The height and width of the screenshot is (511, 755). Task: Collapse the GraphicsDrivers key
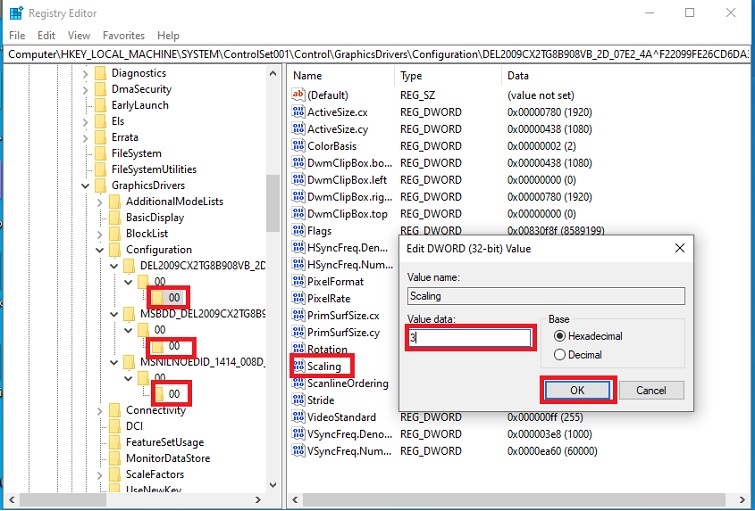[x=85, y=185]
